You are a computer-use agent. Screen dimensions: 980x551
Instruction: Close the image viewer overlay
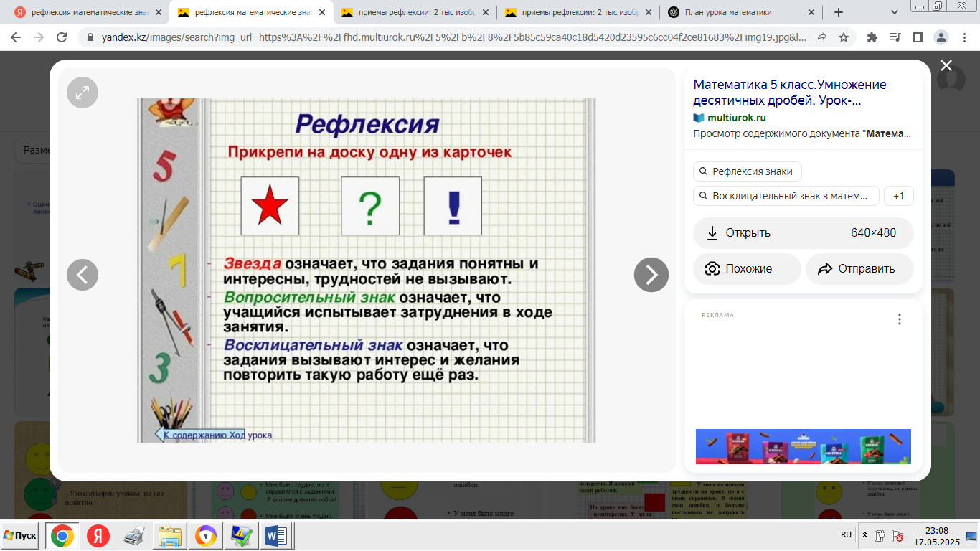[x=946, y=66]
